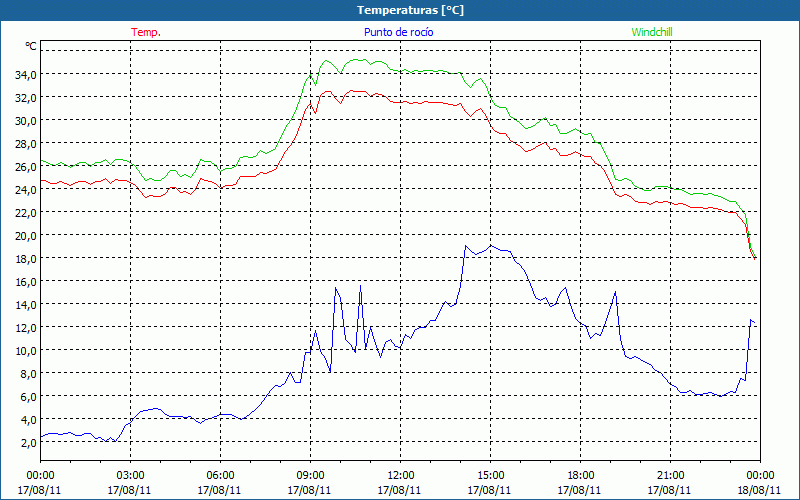The width and height of the screenshot is (800, 500).
Task: Click the 12:00 time axis label
Action: click(x=401, y=476)
